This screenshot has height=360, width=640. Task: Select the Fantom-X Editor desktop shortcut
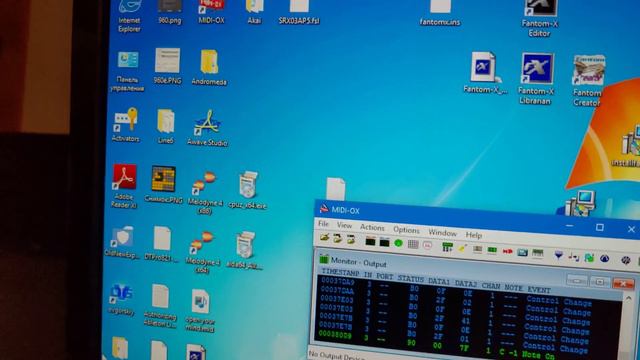click(540, 18)
